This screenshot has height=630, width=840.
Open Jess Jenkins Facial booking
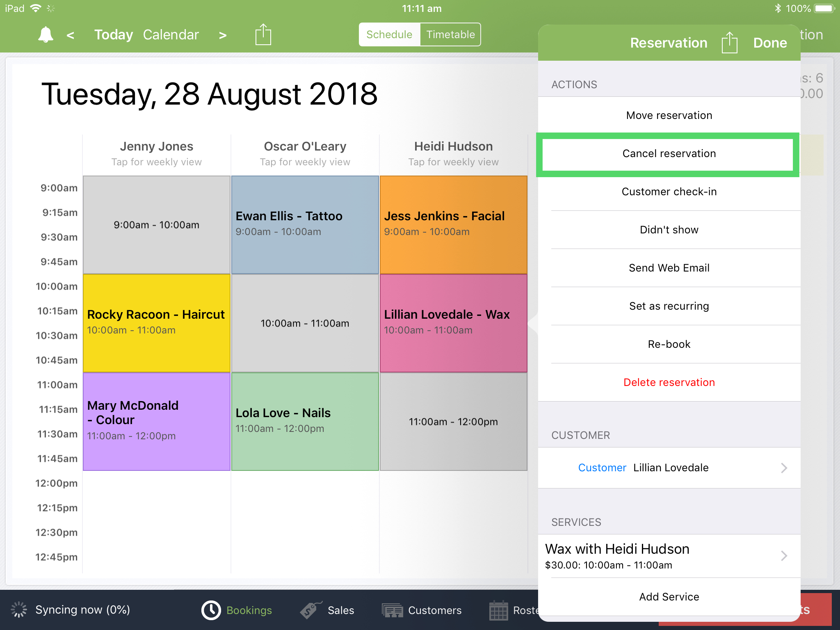pyautogui.click(x=453, y=225)
